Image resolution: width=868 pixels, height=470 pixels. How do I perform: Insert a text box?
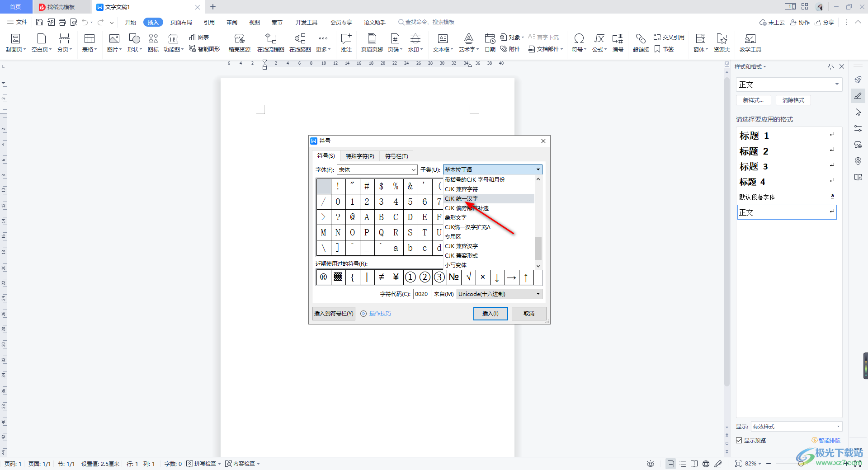(x=443, y=43)
